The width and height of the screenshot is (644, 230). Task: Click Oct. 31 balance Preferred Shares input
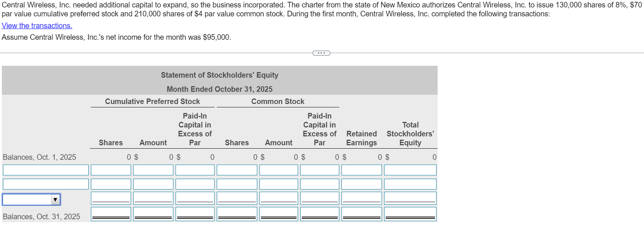[111, 214]
